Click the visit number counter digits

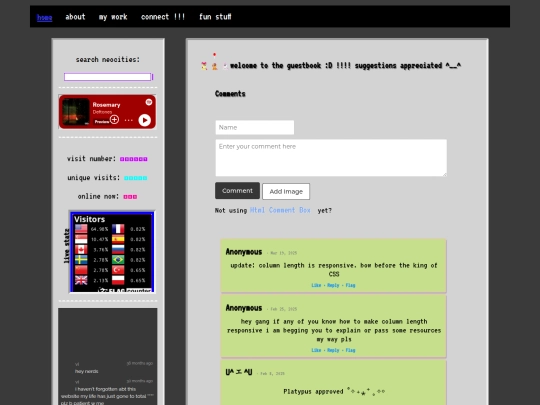click(134, 159)
